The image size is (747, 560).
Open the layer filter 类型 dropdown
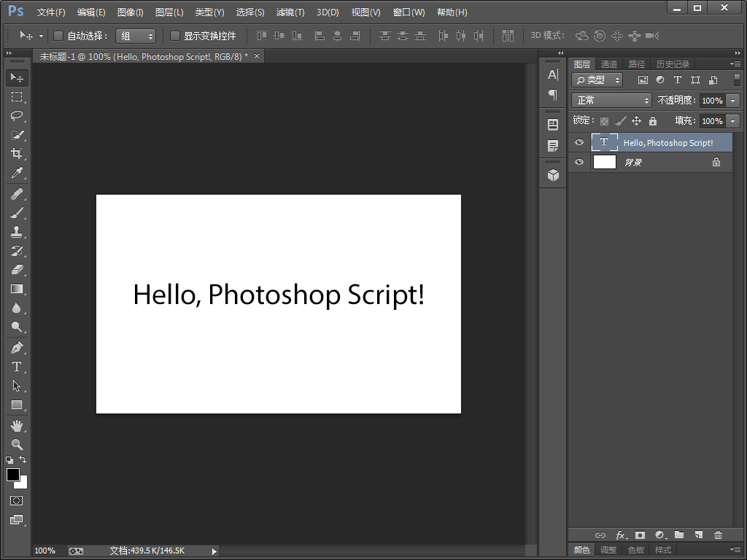click(x=597, y=80)
